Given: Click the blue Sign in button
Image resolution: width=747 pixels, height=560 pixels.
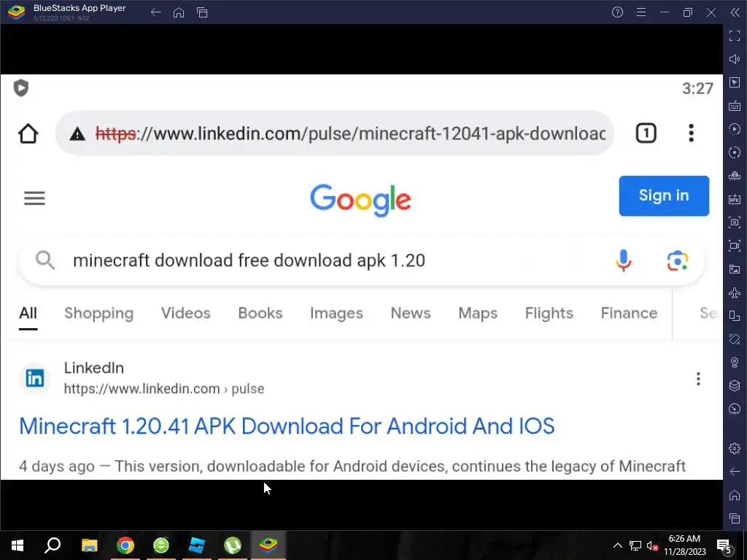Looking at the screenshot, I should pyautogui.click(x=664, y=195).
